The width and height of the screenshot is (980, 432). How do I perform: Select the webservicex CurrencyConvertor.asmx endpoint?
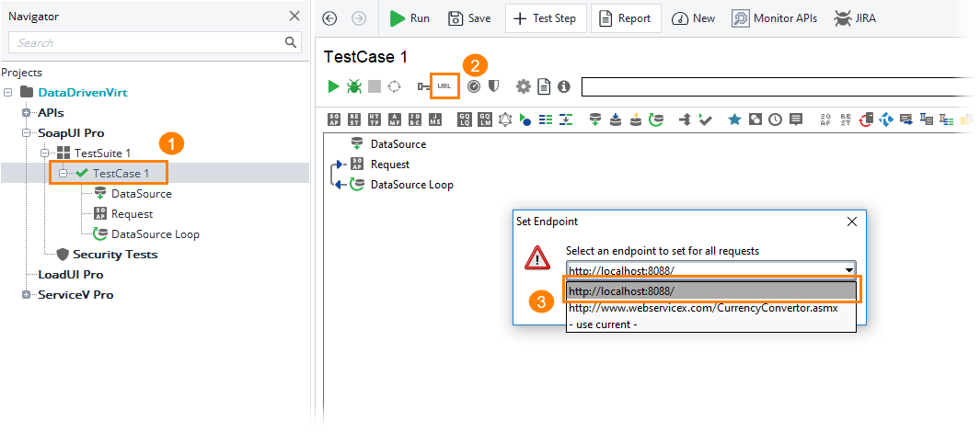[711, 309]
